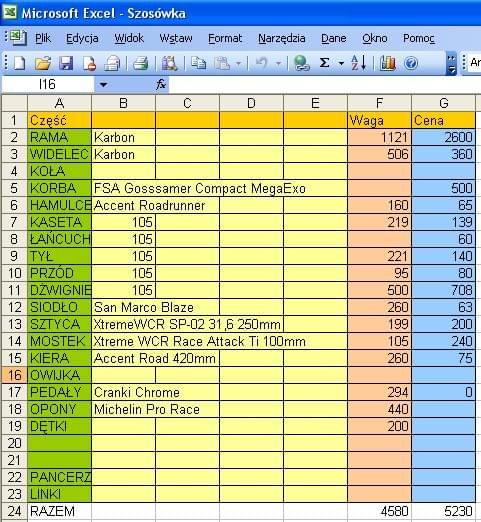Select the column F header
The image size is (481, 522).
pyautogui.click(x=379, y=103)
